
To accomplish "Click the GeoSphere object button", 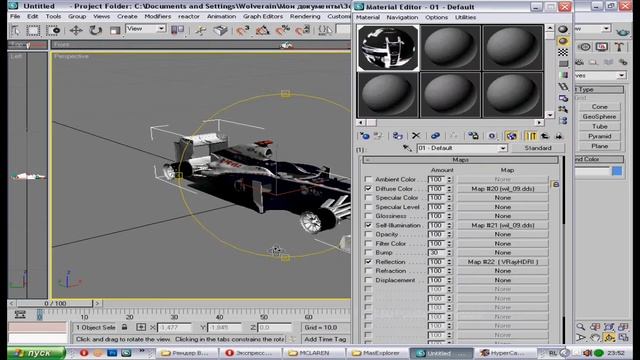I will (x=599, y=116).
